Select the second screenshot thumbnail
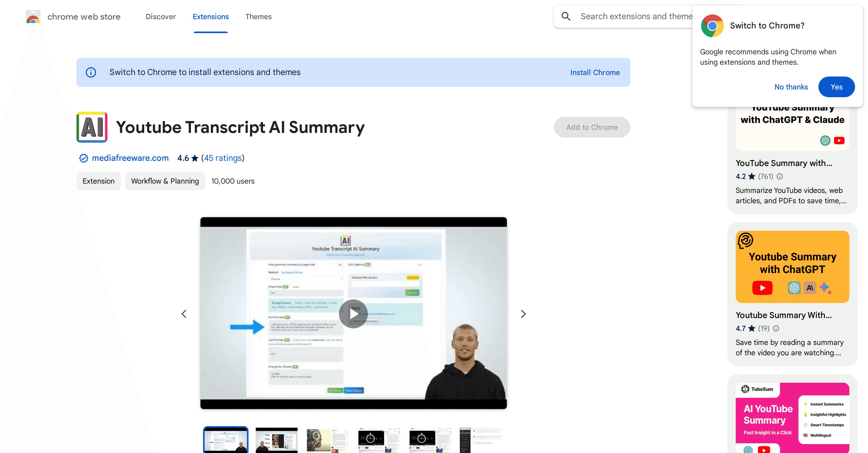 point(276,440)
